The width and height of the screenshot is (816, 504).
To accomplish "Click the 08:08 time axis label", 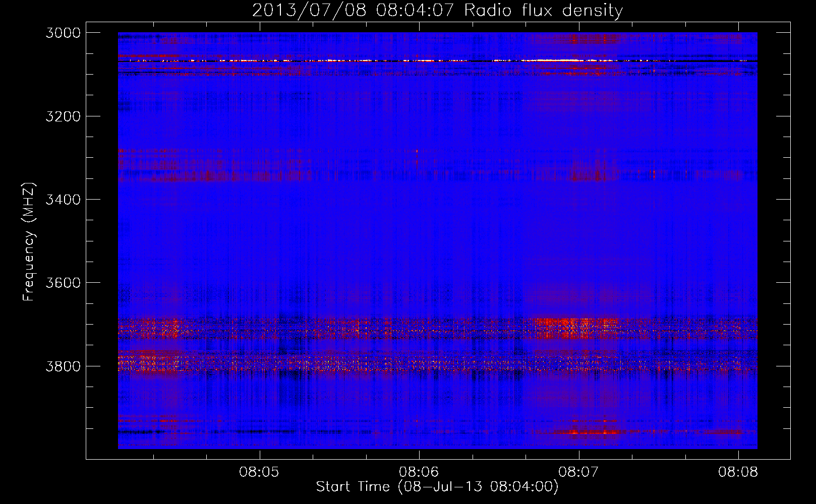I will pos(738,472).
